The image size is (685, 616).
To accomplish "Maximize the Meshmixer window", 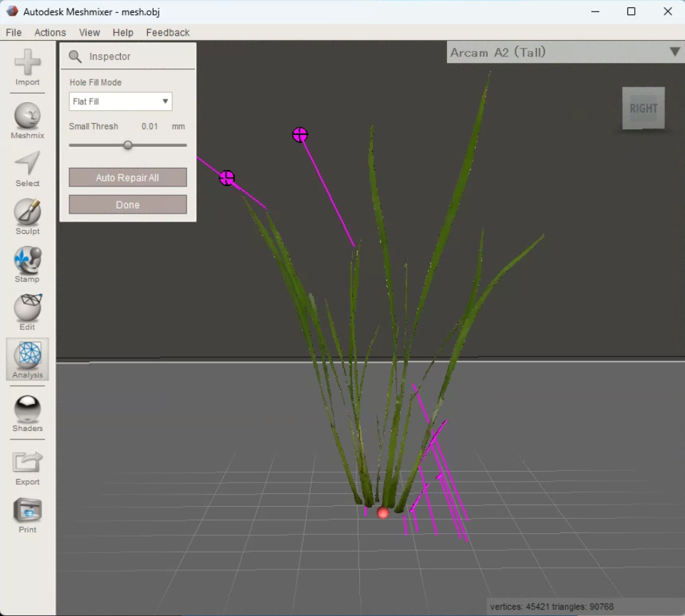I will (x=631, y=11).
